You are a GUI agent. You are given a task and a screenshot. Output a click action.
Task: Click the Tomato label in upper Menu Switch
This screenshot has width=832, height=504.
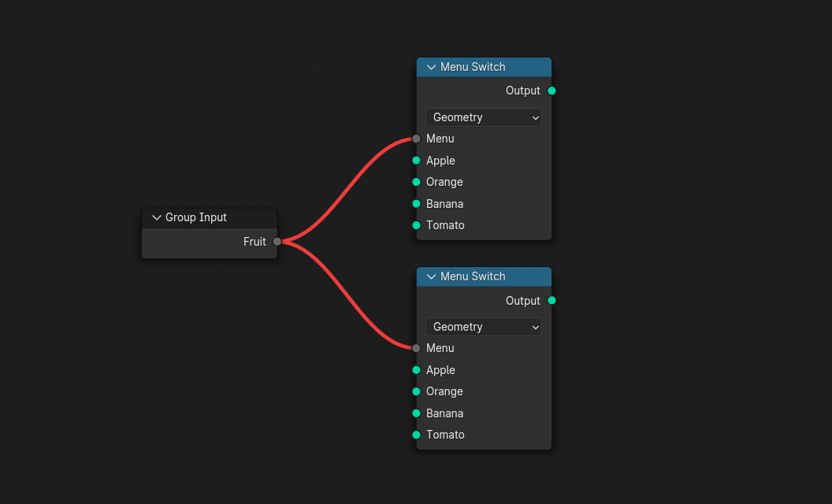click(445, 225)
